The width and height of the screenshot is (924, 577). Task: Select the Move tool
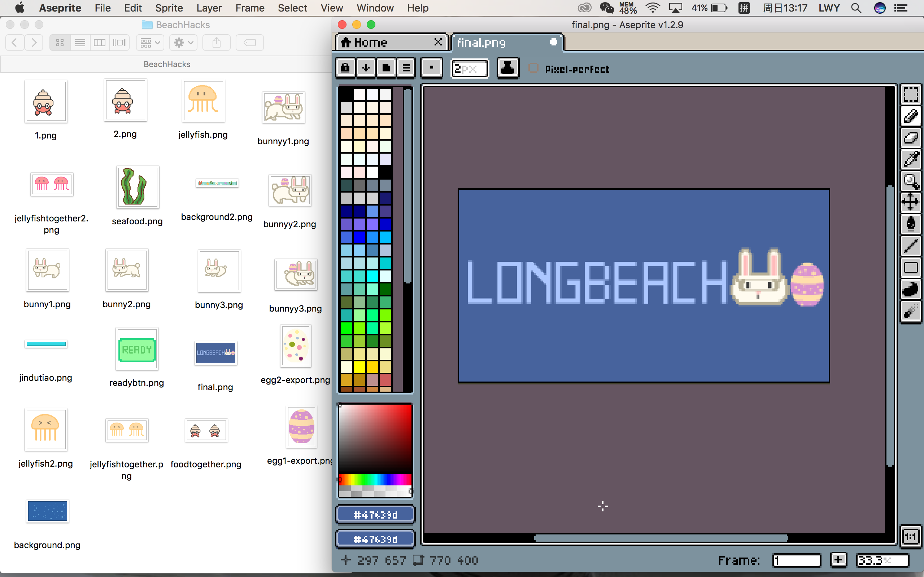[911, 202]
